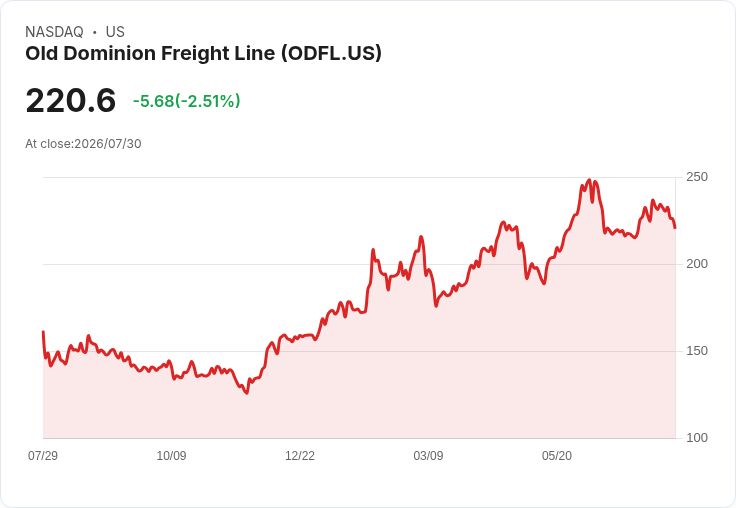
Task: Select the 220.6 current price
Action: pyautogui.click(x=70, y=100)
